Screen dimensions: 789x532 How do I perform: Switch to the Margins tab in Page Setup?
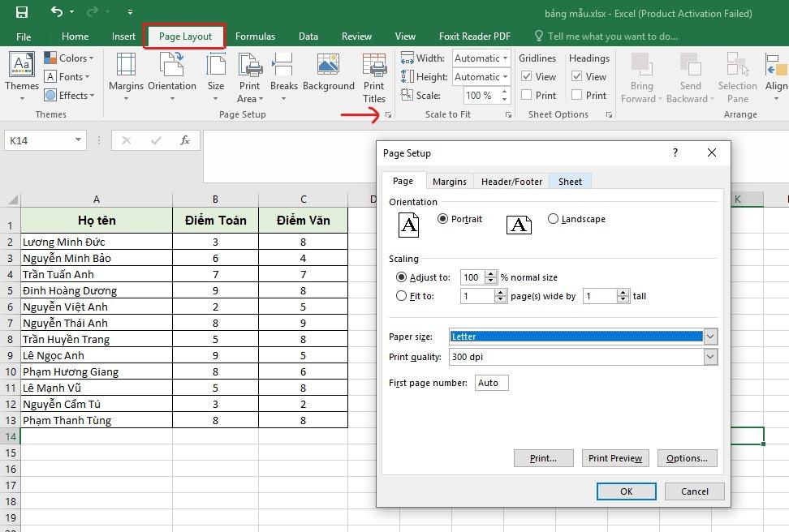click(x=449, y=181)
